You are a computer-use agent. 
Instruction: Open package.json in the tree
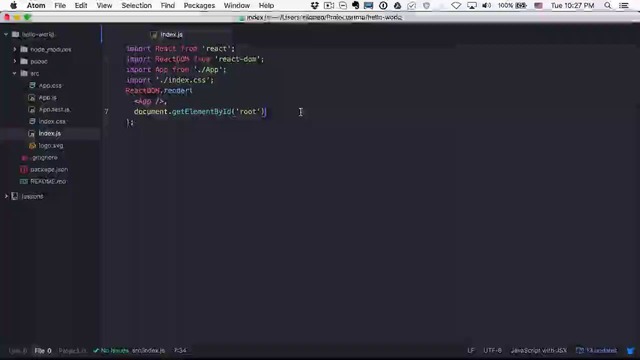pos(49,169)
